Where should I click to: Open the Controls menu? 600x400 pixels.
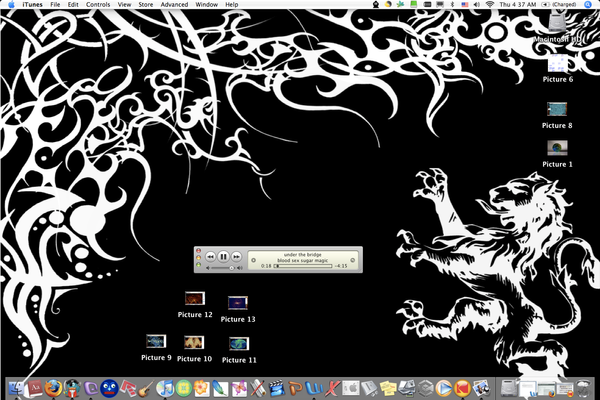tap(98, 5)
